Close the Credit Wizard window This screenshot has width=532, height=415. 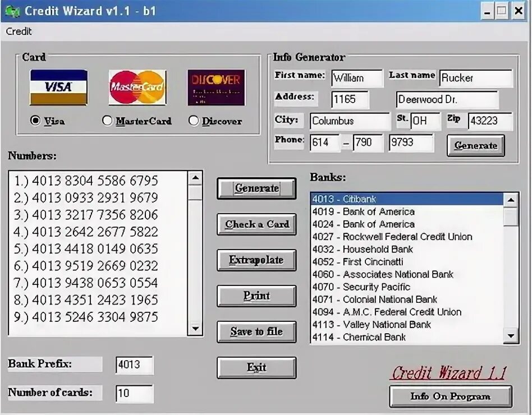tap(519, 12)
